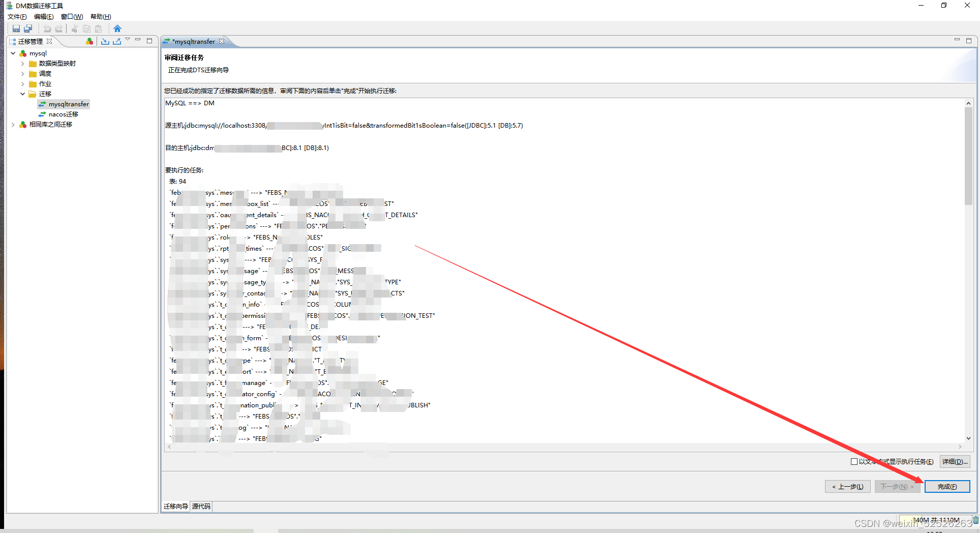Select the *mysqltransfer editor tab

pyautogui.click(x=194, y=42)
